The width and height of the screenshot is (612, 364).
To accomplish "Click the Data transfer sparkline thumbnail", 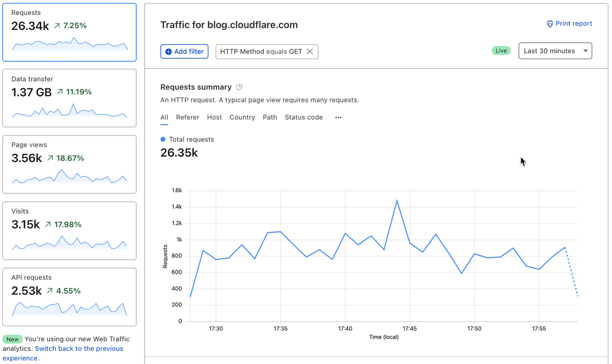I will pos(70,111).
